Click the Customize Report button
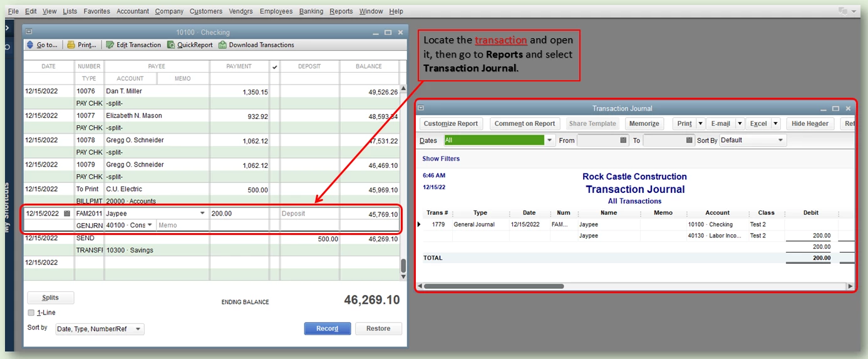This screenshot has height=359, width=868. (451, 123)
